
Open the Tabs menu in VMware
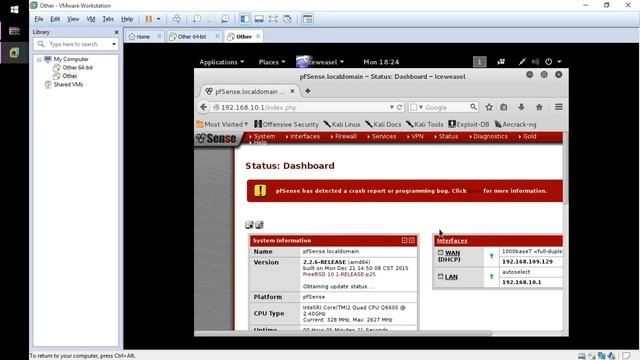(x=108, y=19)
